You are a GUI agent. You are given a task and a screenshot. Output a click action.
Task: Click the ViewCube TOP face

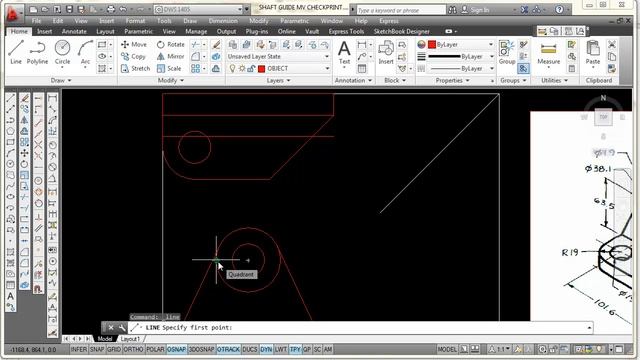(603, 117)
